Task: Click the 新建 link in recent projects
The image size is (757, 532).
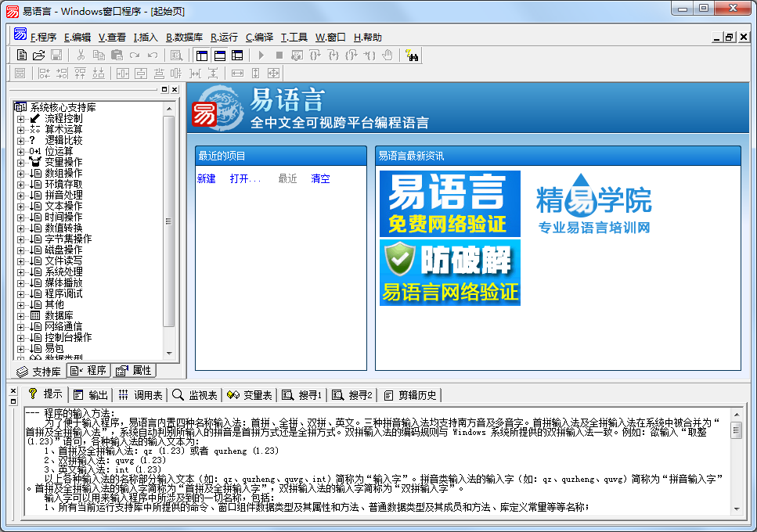Action: tap(206, 179)
